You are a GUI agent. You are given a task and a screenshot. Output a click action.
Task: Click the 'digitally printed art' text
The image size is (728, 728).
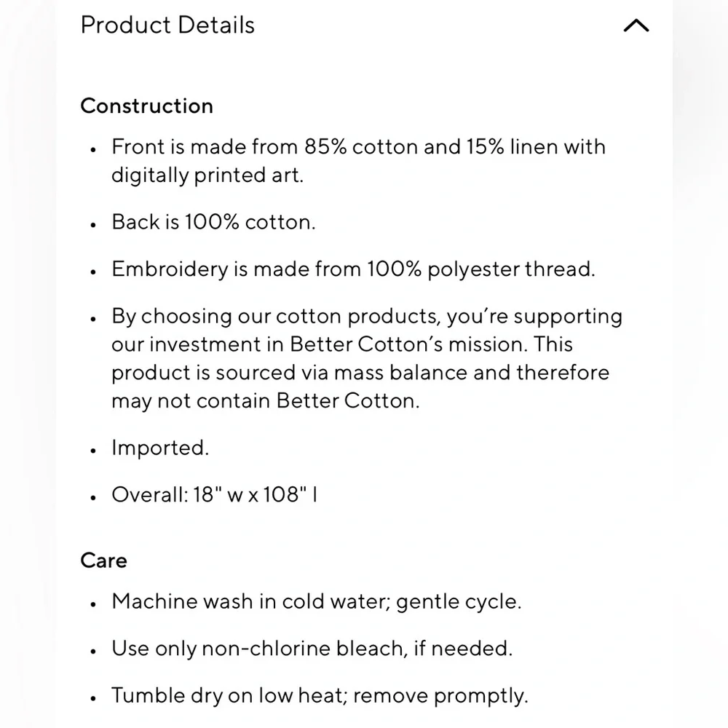(x=207, y=175)
